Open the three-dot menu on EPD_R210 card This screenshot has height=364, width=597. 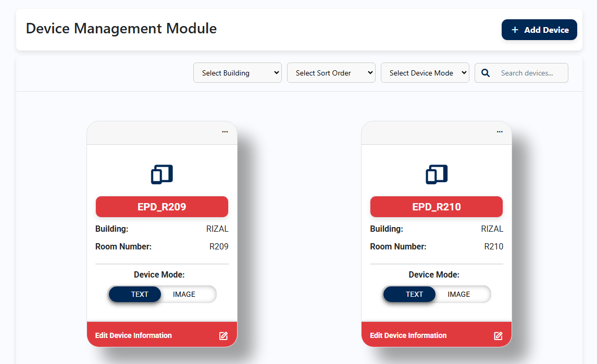(500, 132)
